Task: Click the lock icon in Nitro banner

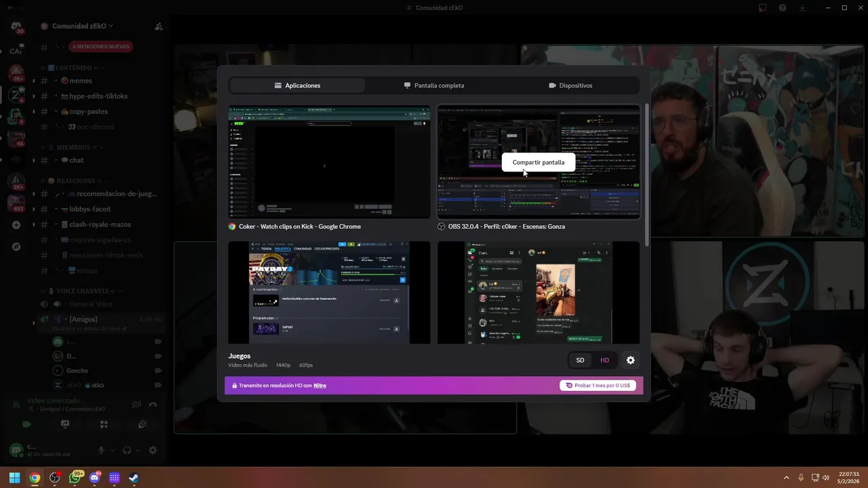Action: (235, 386)
